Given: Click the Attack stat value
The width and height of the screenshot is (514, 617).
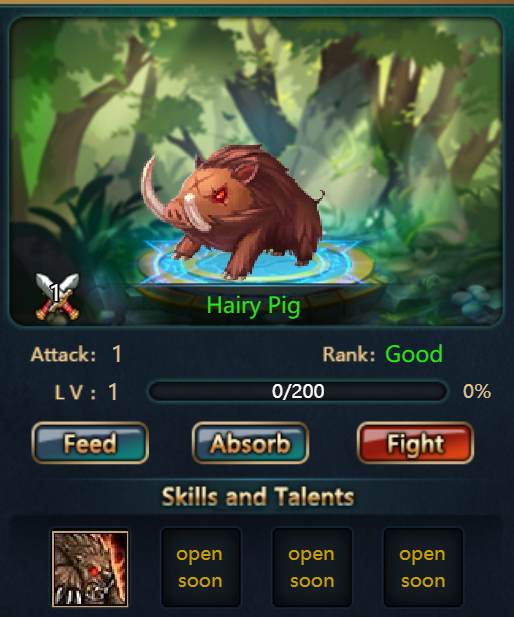Looking at the screenshot, I should 116,354.
